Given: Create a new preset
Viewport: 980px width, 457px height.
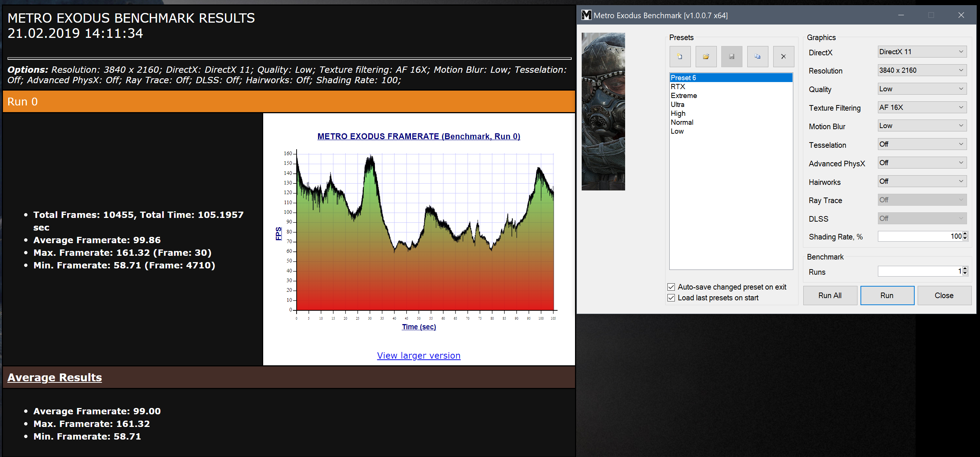Looking at the screenshot, I should coord(680,57).
